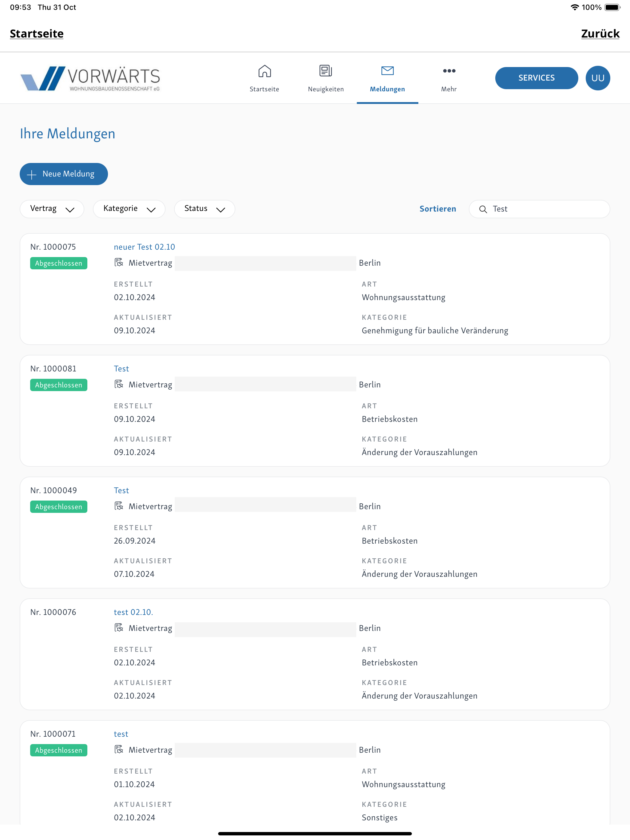Open the Mehr three-dots icon
This screenshot has height=840, width=630.
449,71
